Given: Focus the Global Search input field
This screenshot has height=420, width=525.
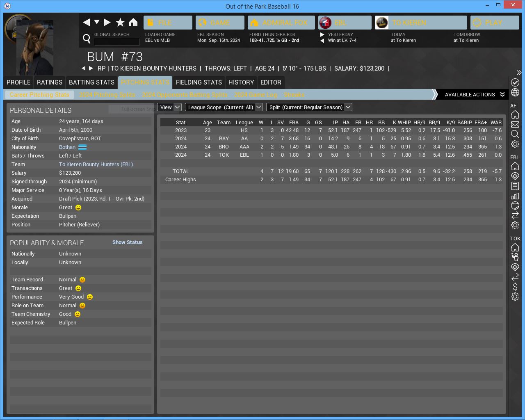Looking at the screenshot, I should pos(117,41).
